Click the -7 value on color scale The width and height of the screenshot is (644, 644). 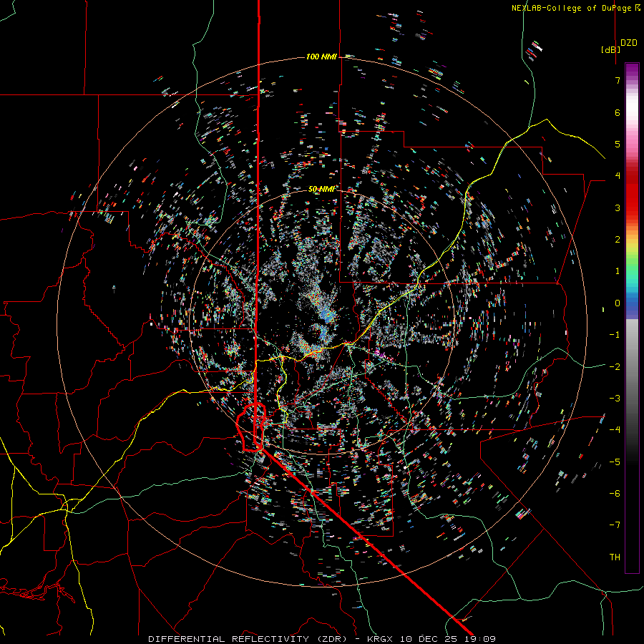click(x=615, y=525)
